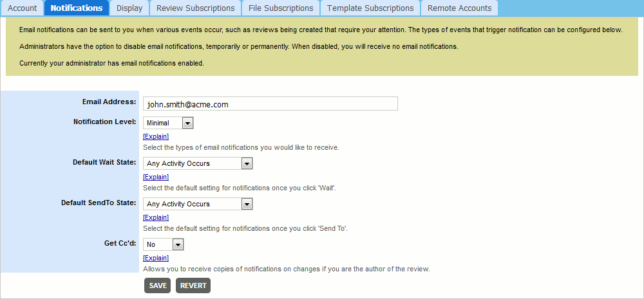
Task: Open the Review Subscriptions tab
Action: (x=195, y=8)
